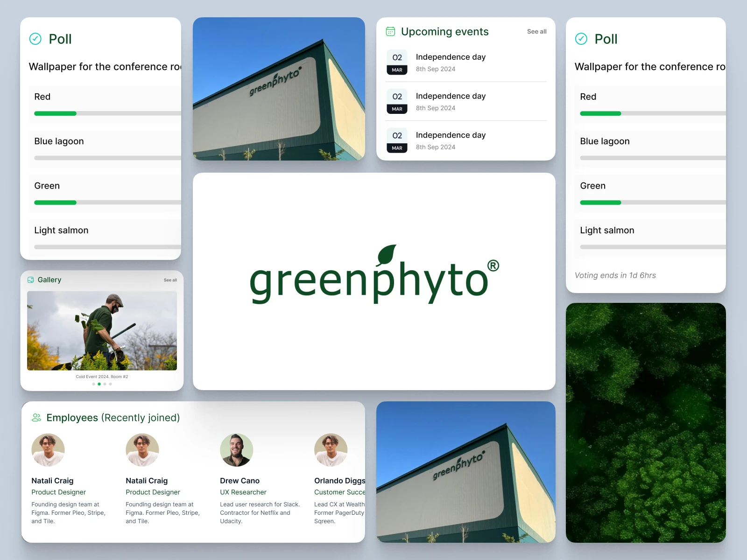Choose Blue lagoon in the poll with voting deadline
The image size is (747, 560).
click(x=650, y=149)
